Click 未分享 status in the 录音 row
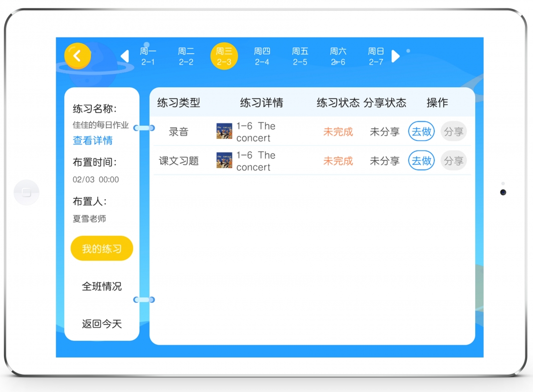533x392 pixels. 384,132
